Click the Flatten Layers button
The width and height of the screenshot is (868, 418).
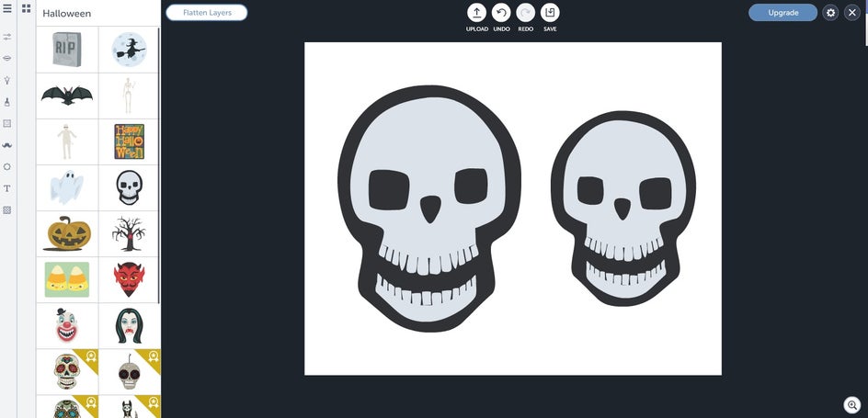(x=207, y=13)
